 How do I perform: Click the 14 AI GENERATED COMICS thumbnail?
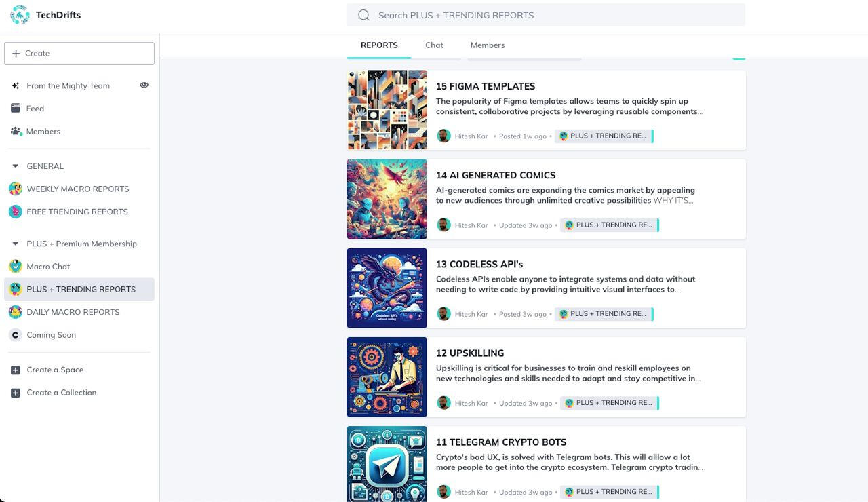click(x=387, y=199)
